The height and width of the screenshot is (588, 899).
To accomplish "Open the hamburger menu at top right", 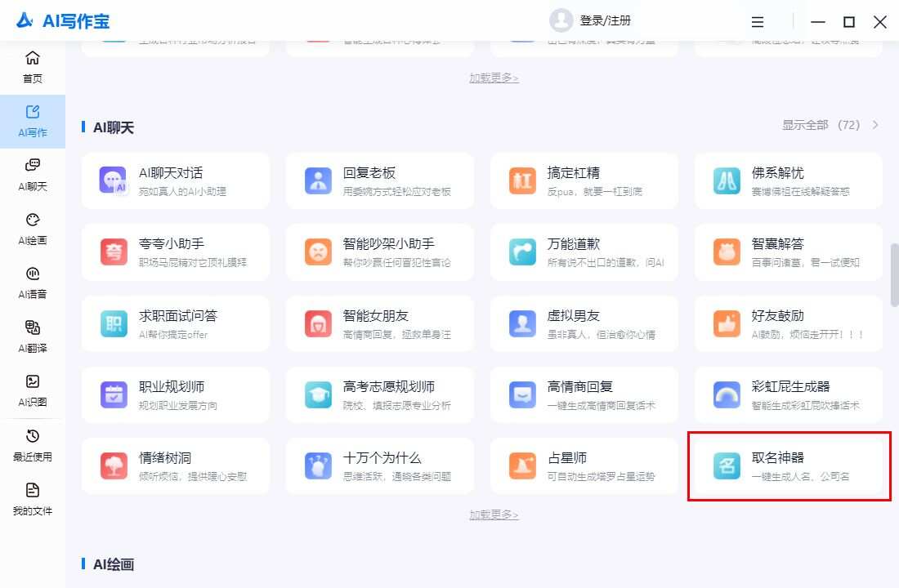I will tap(758, 21).
